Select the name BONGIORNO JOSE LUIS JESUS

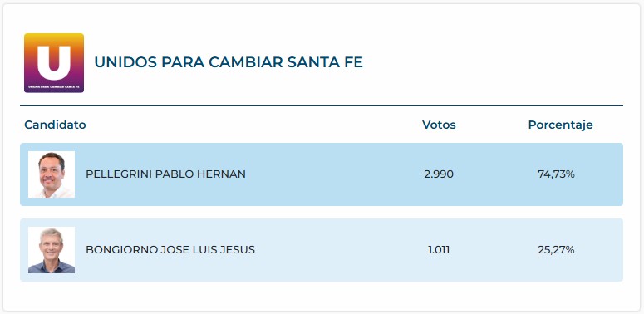pyautogui.click(x=170, y=250)
